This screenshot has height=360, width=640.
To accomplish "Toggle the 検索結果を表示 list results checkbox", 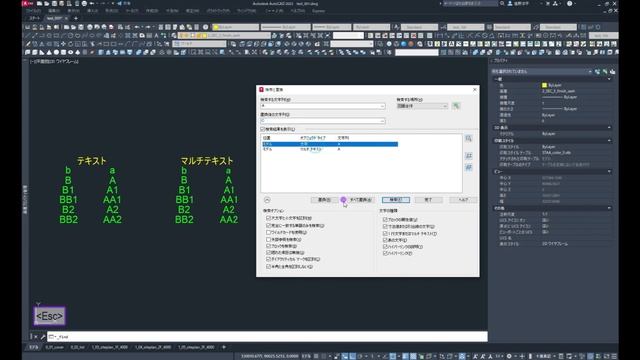I will coord(263,129).
